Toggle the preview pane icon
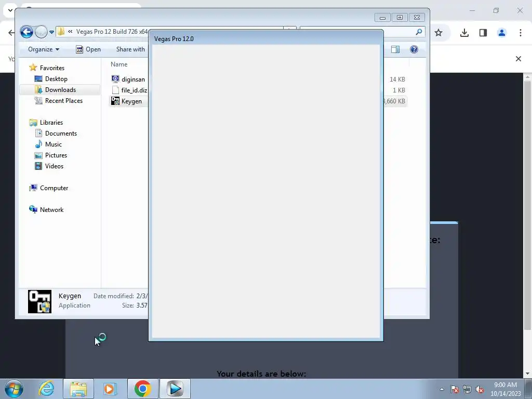The image size is (532, 399). click(x=395, y=49)
